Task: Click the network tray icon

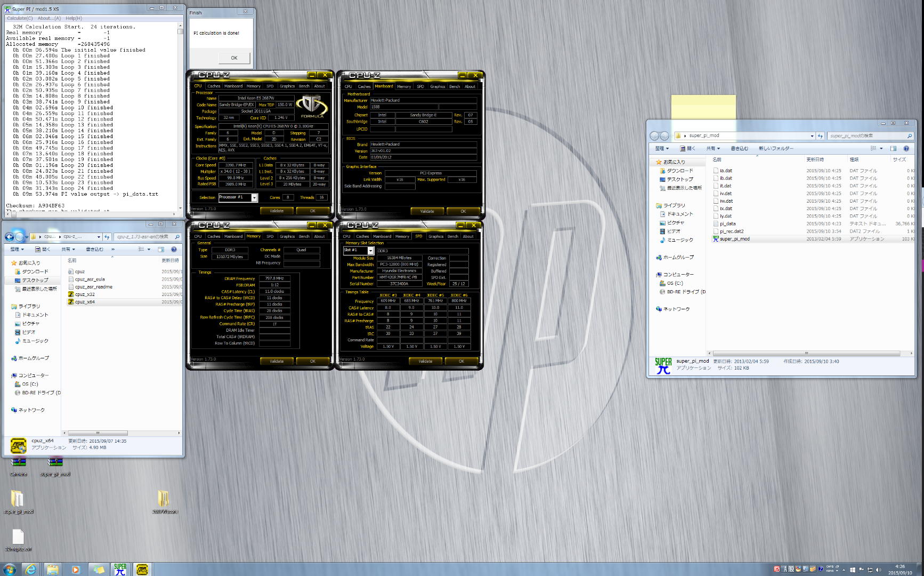Action: pos(870,570)
